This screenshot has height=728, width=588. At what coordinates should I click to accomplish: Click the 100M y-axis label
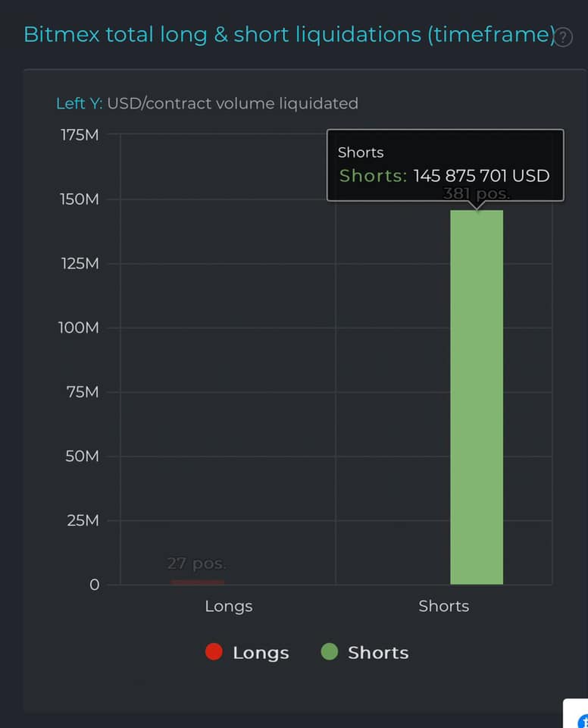pos(79,328)
